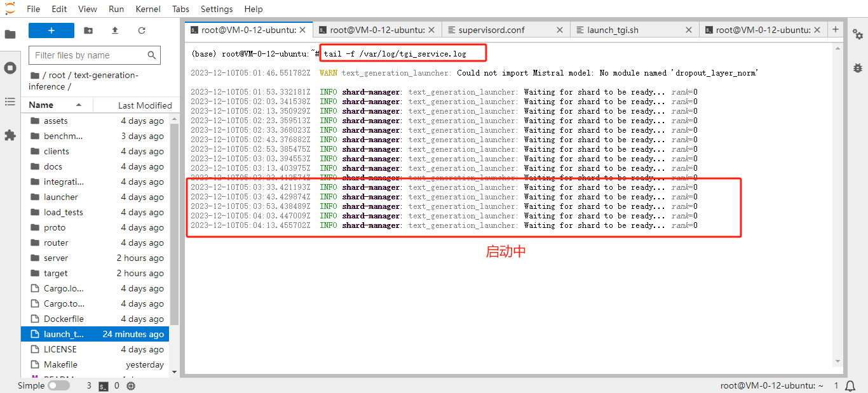Close the supervisord.conf tab
Screen dimensions: 868x393
point(560,30)
